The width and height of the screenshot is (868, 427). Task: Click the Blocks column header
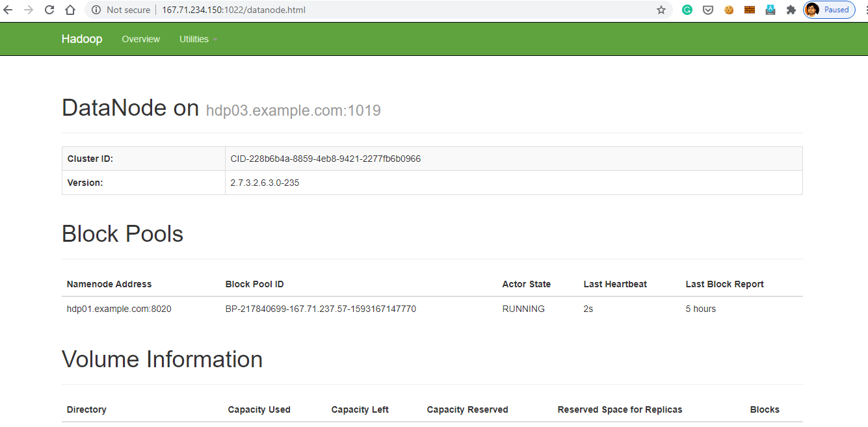(x=765, y=409)
